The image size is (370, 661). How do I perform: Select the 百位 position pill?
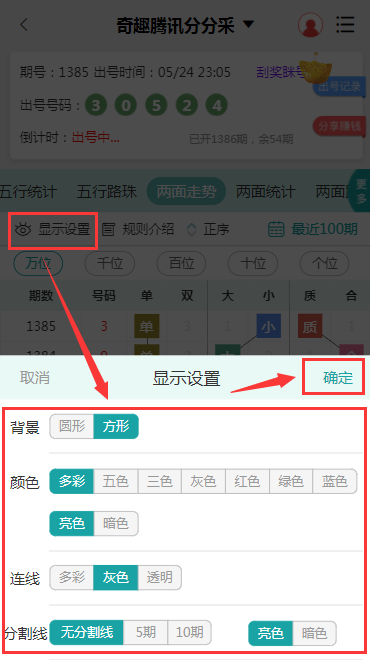pos(181,263)
